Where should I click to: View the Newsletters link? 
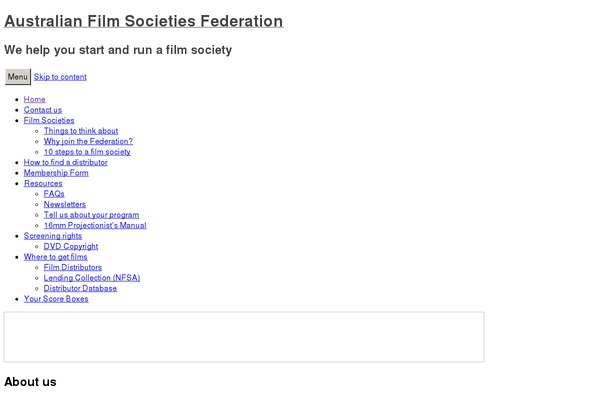pos(65,204)
